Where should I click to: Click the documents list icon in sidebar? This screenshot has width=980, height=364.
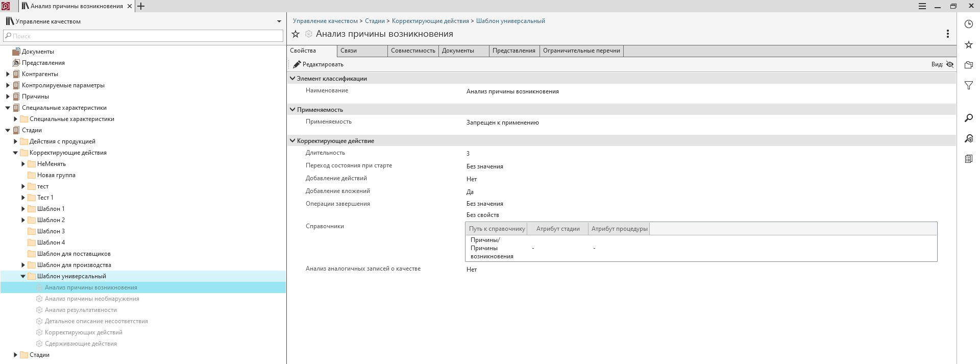click(x=968, y=159)
